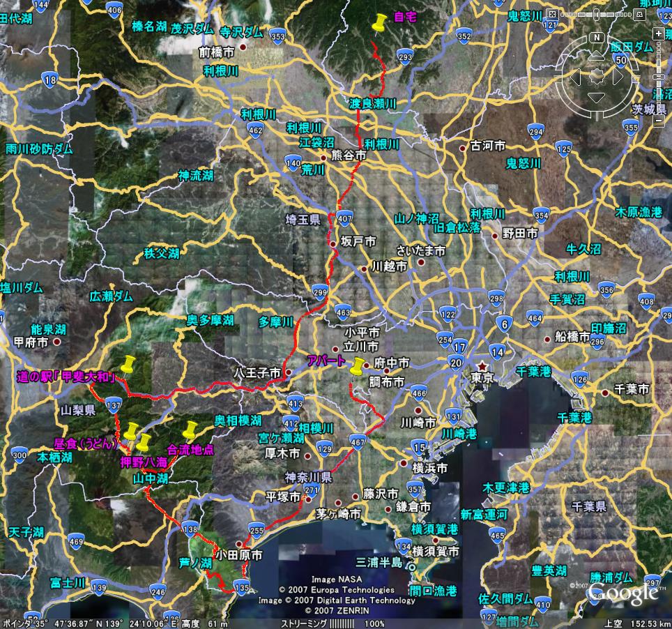Click the 昼食（うどん） placemark label
The width and height of the screenshot is (672, 629).
[85, 443]
